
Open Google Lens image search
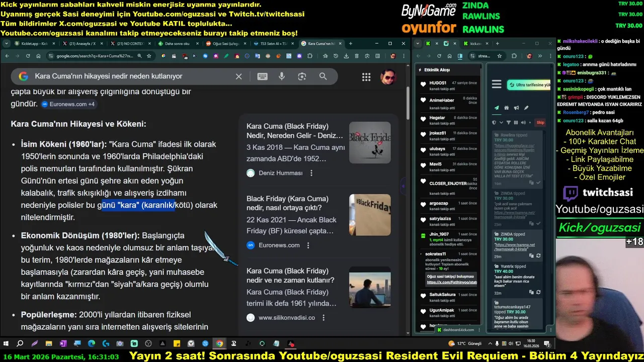302,76
